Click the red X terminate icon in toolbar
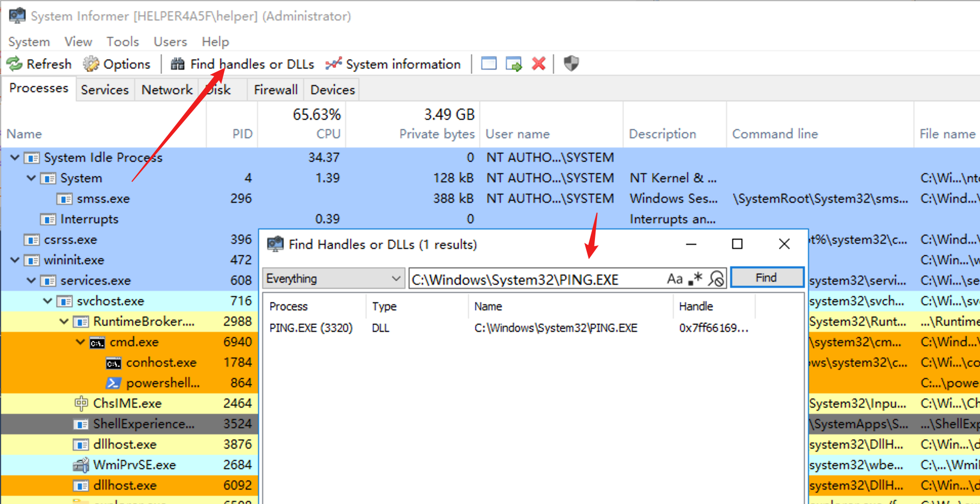 (x=539, y=64)
